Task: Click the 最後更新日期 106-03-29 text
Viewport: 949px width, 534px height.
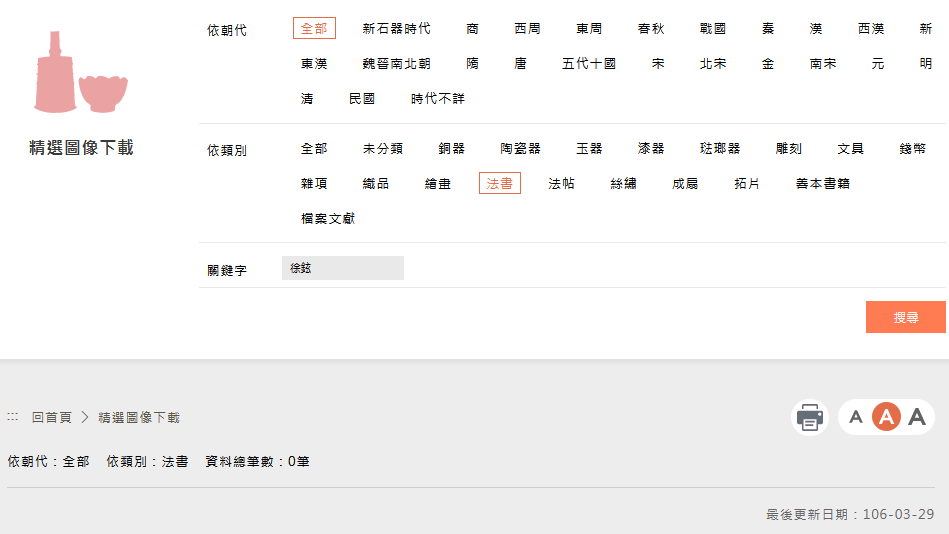Action: [x=850, y=514]
